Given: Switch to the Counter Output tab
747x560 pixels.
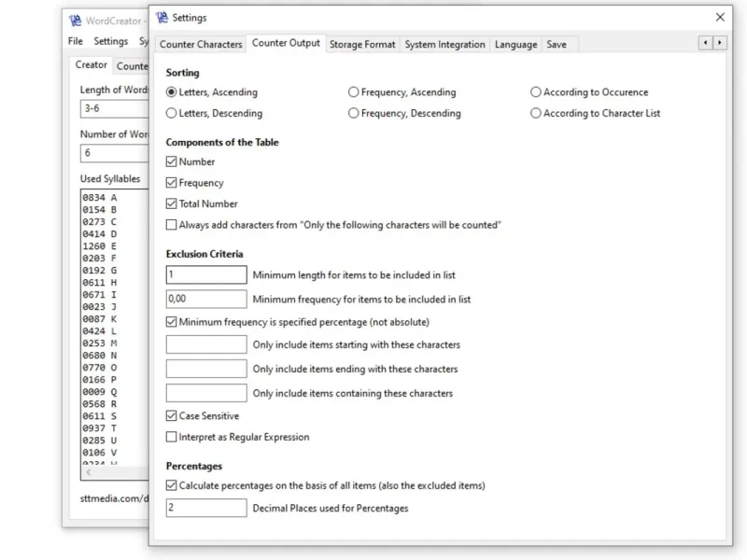Looking at the screenshot, I should click(x=286, y=43).
